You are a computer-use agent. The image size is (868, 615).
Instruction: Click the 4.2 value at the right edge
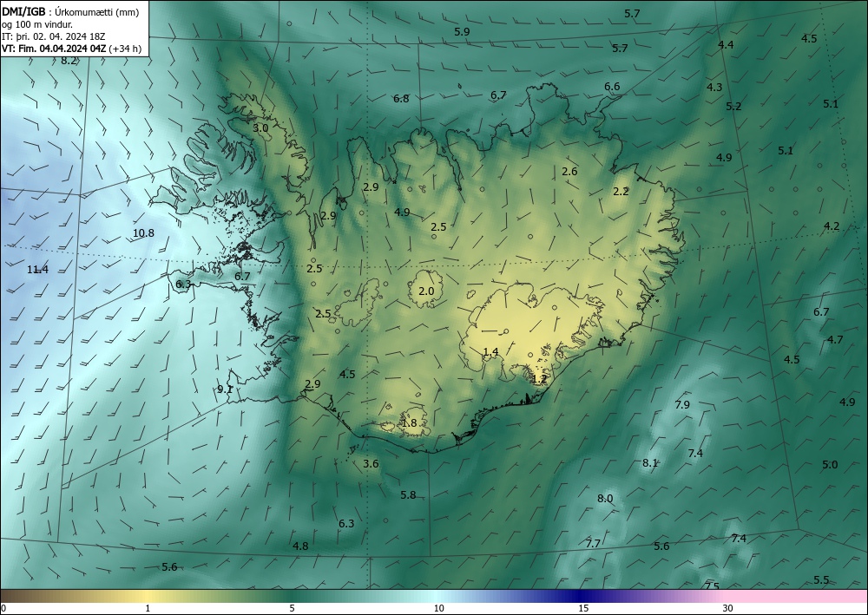[x=832, y=226]
